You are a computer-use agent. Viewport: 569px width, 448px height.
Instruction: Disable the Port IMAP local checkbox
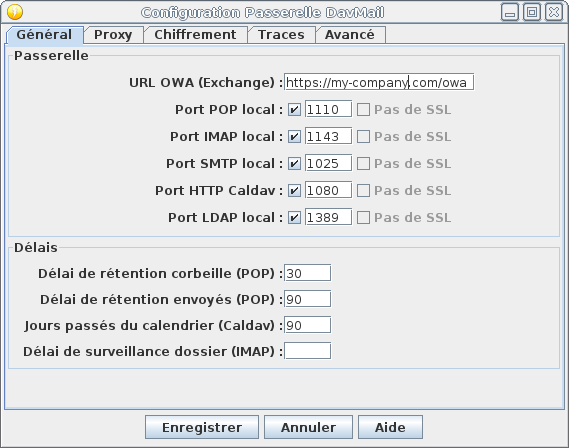click(294, 137)
